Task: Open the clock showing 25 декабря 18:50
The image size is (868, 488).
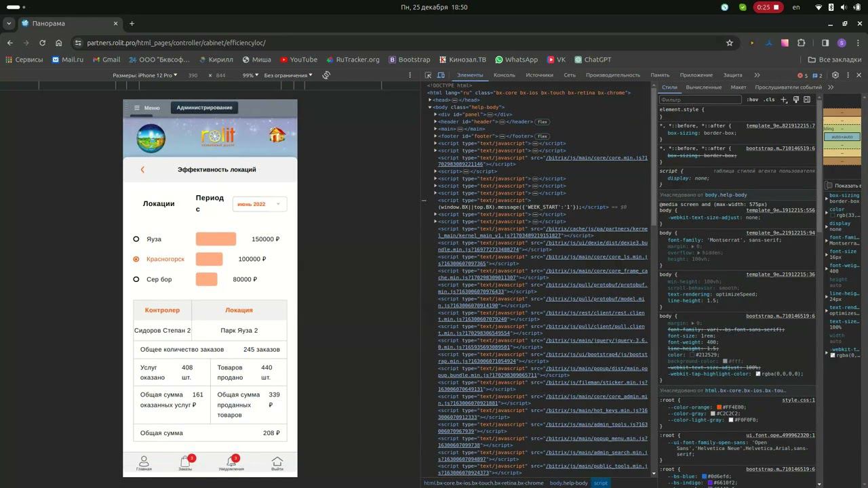Action: point(434,7)
